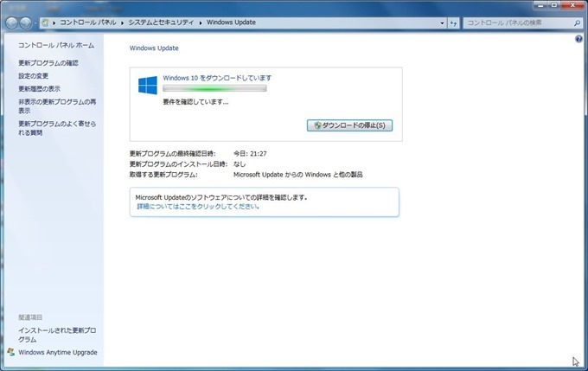Open インストールされた更新プログラム link
588x371 pixels.
57,335
